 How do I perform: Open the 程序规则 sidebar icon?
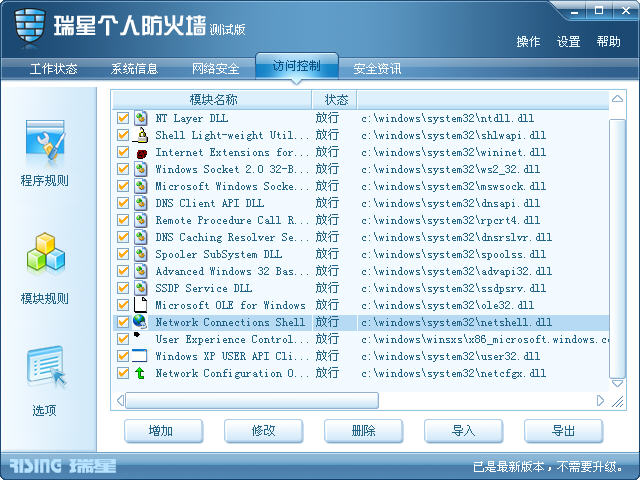pyautogui.click(x=45, y=142)
